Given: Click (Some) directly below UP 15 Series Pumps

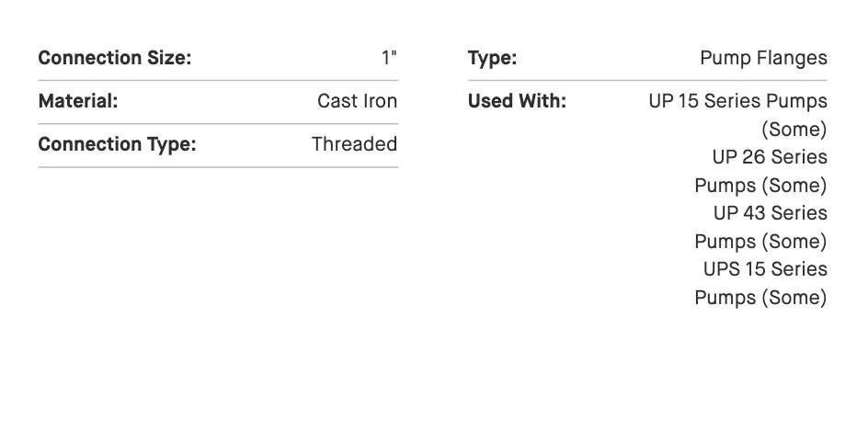Looking at the screenshot, I should point(794,130).
